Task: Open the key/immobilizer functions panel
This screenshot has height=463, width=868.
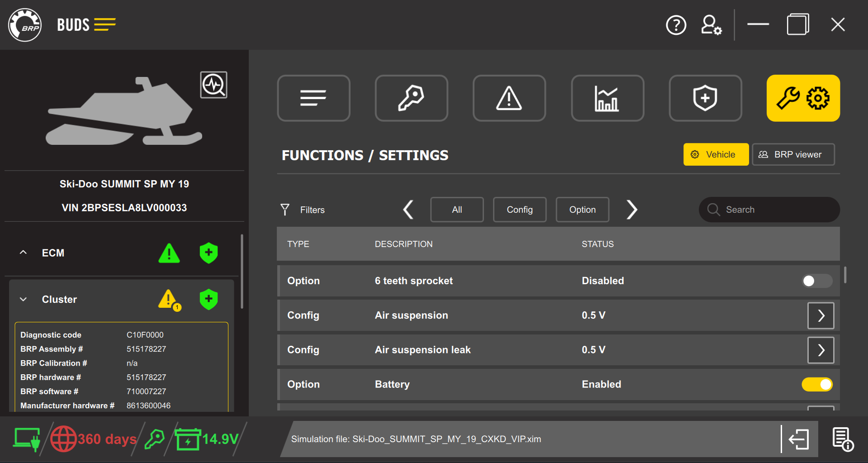Action: [x=411, y=98]
